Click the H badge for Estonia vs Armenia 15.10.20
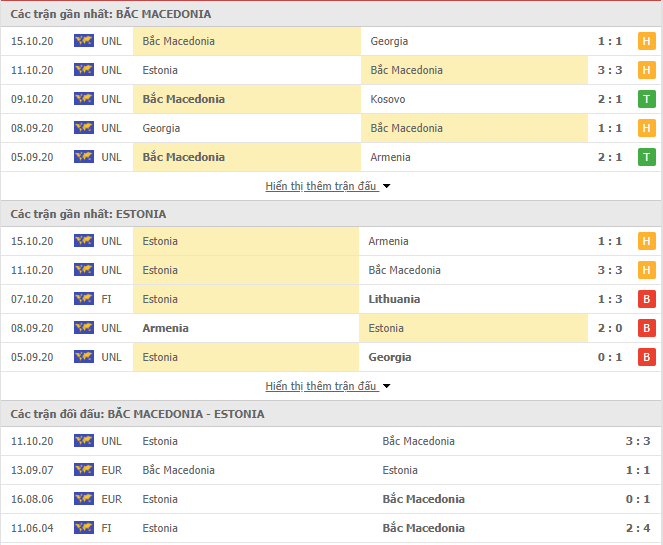The image size is (663, 545). (x=647, y=241)
